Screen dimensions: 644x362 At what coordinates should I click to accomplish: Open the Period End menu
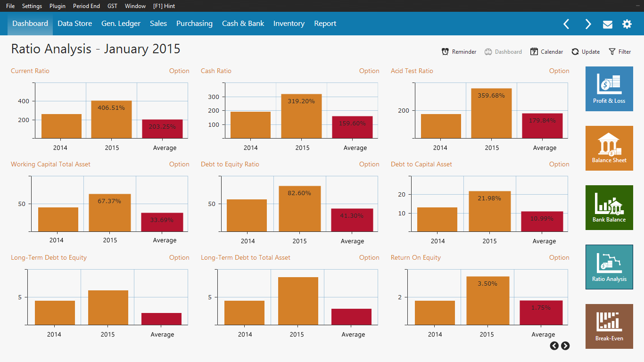pos(86,6)
